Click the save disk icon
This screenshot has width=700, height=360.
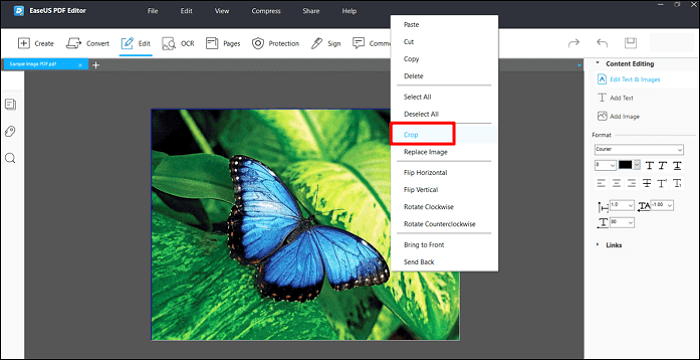click(x=630, y=43)
